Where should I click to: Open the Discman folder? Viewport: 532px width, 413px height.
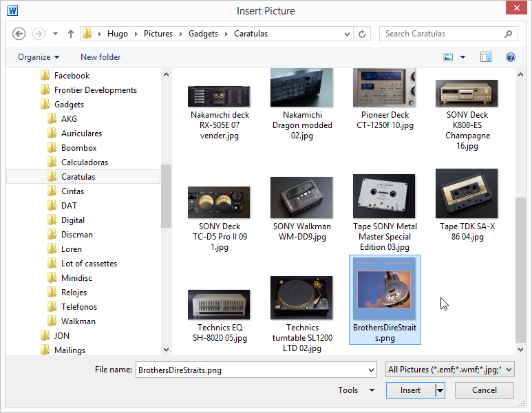(76, 235)
